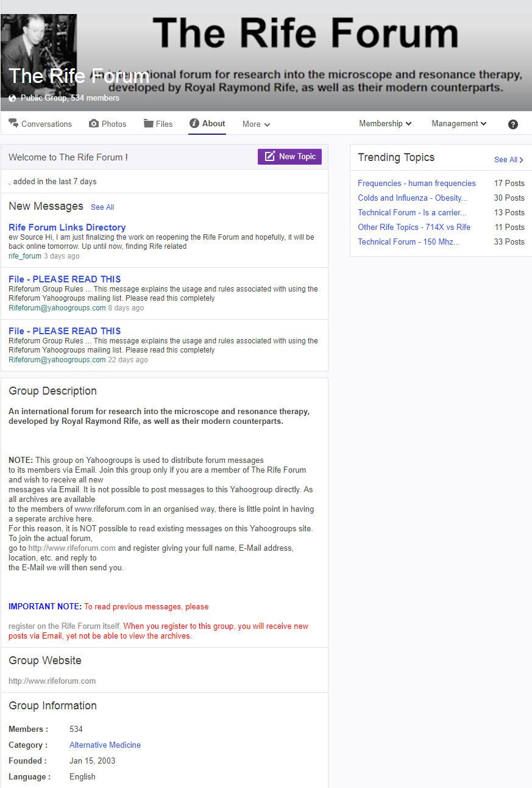Image resolution: width=532 pixels, height=788 pixels.
Task: Click the Welcome to The Rife Forum ! heading
Action: (x=68, y=157)
